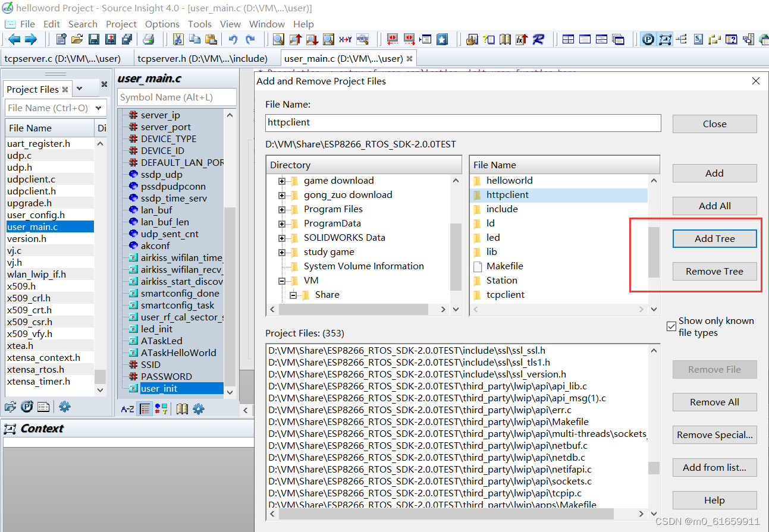
Task: Select the tiled windows layout icon
Action: pos(569,39)
